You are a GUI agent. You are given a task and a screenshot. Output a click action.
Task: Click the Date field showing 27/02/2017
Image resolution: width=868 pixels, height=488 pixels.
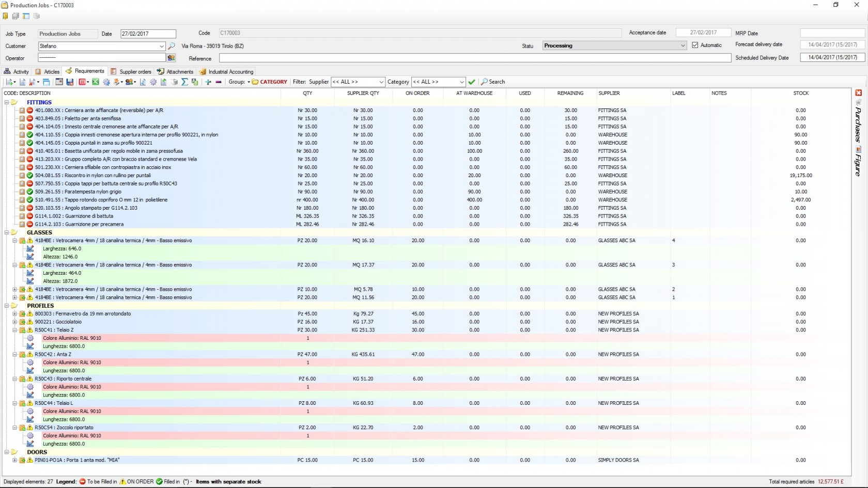[148, 34]
